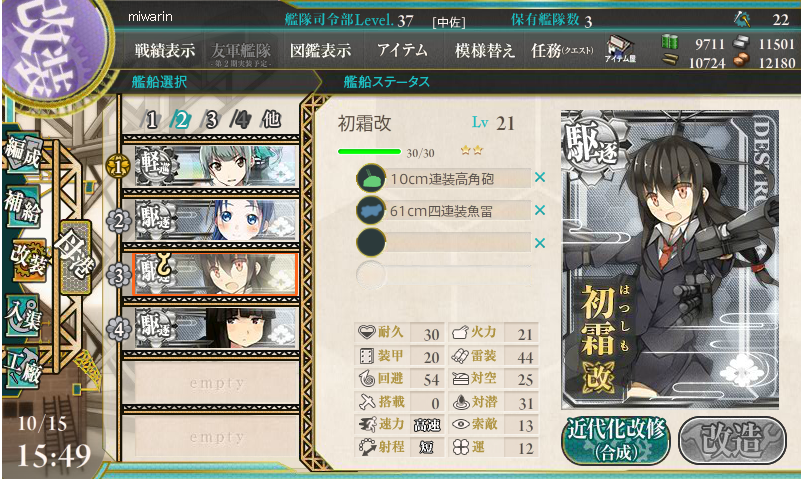Return to 母港 home port button
Screen dimensions: 801x479
(x=76, y=257)
